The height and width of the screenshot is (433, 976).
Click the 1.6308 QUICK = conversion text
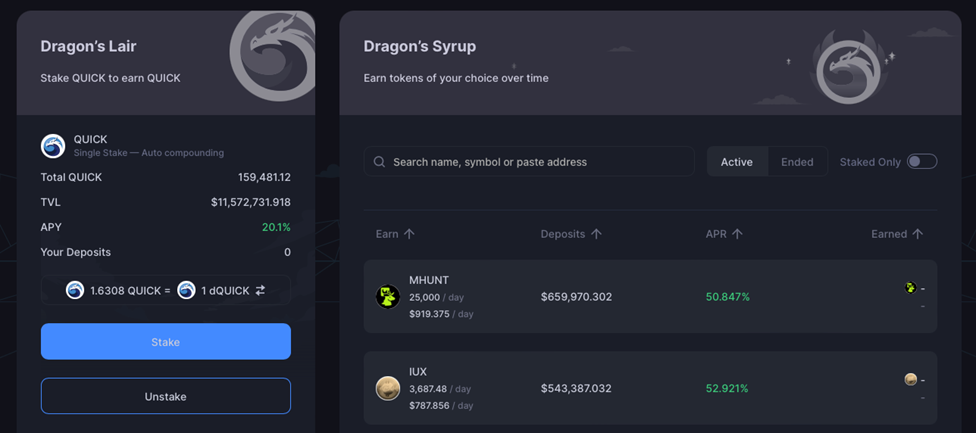[130, 291]
